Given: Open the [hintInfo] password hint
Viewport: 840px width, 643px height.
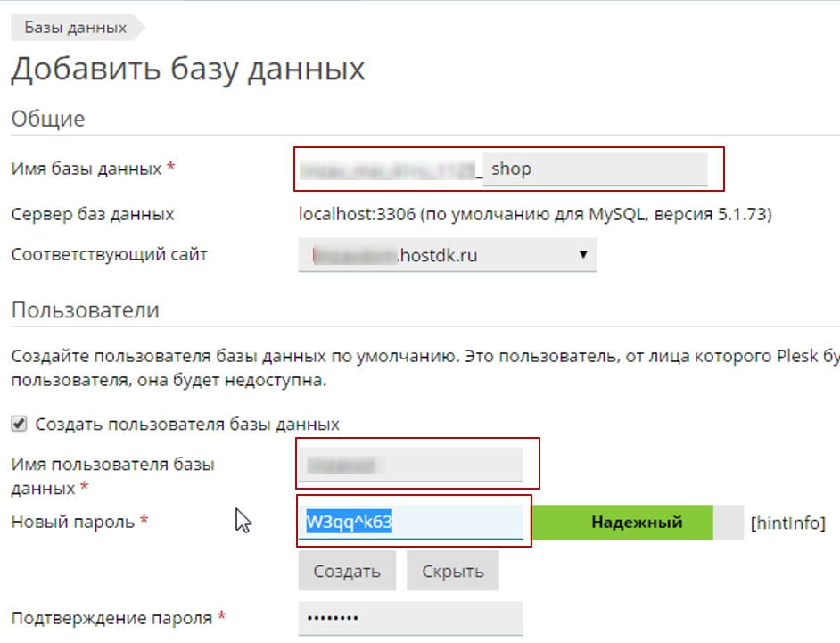Looking at the screenshot, I should (787, 523).
